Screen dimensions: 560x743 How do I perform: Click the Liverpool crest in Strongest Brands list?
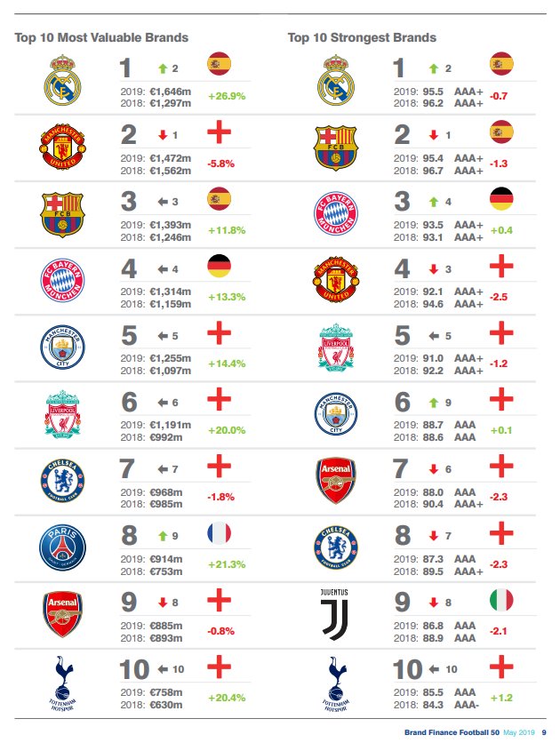[x=335, y=348]
